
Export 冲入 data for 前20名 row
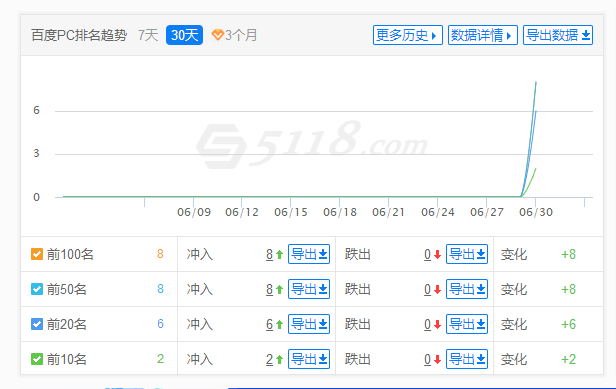pyautogui.click(x=309, y=324)
